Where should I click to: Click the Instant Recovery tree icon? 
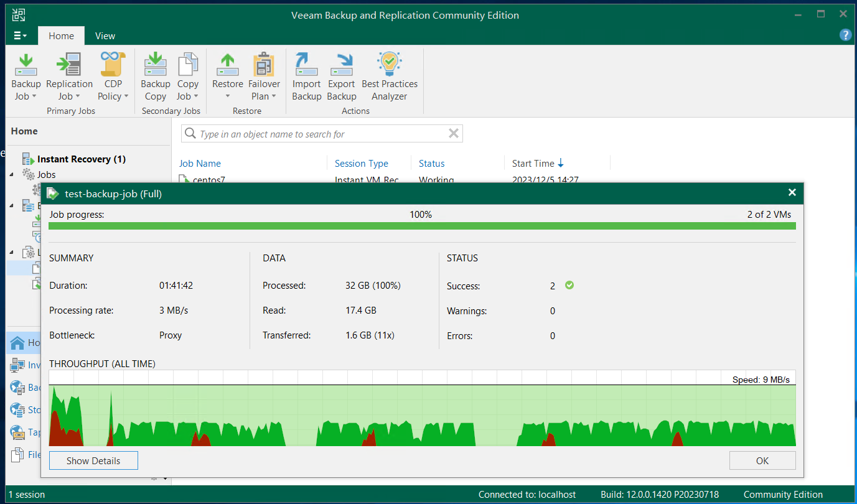pyautogui.click(x=28, y=159)
